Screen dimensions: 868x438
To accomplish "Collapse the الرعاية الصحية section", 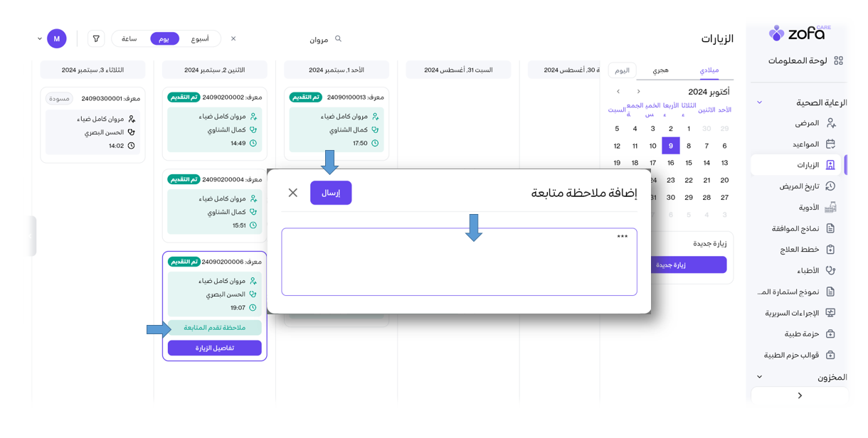I will tap(759, 103).
